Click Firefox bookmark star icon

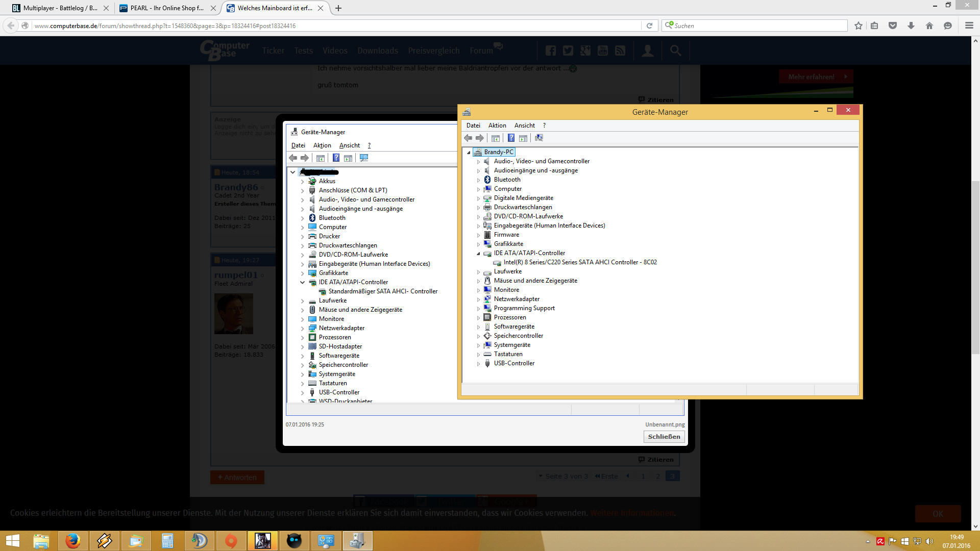(x=859, y=26)
